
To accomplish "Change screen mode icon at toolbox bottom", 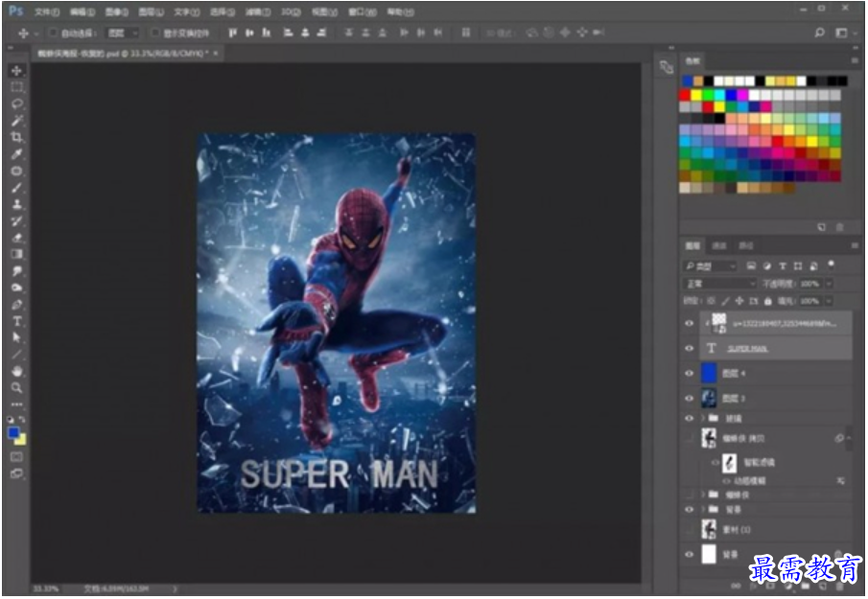I will (x=16, y=473).
